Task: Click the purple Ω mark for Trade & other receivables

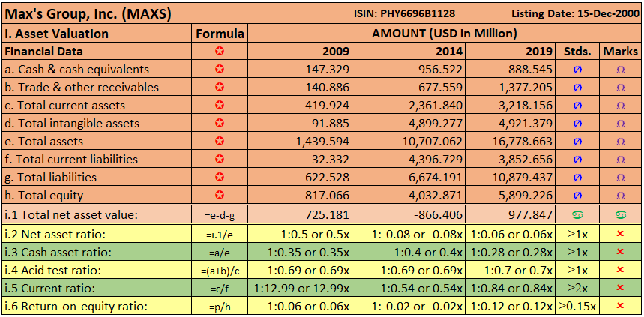Action: coord(620,87)
